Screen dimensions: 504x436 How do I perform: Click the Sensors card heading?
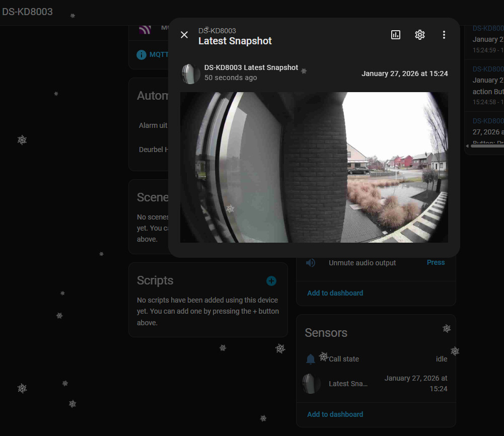[x=326, y=333]
